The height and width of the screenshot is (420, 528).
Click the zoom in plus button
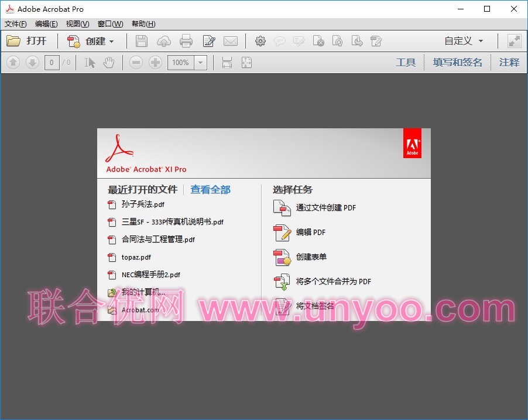tap(155, 62)
